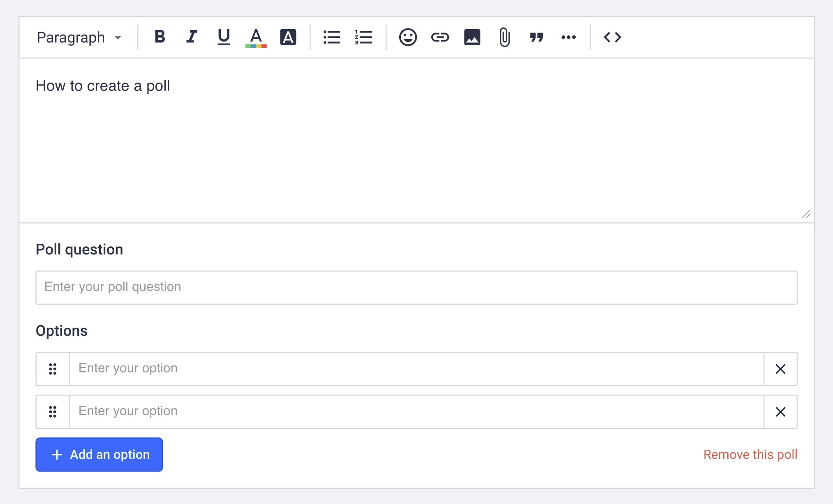
Task: Open the text background highlight tool
Action: [x=288, y=37]
